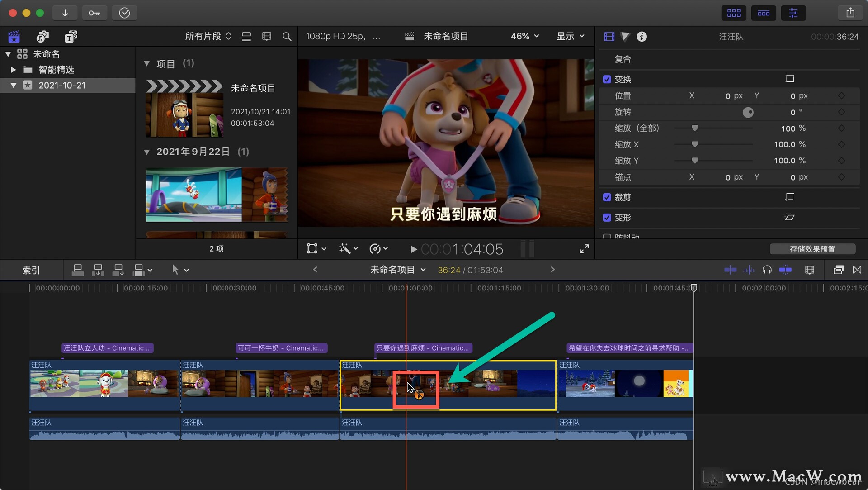The width and height of the screenshot is (868, 490).
Task: Disable the 裁剪 crop checkbox
Action: [x=607, y=197]
